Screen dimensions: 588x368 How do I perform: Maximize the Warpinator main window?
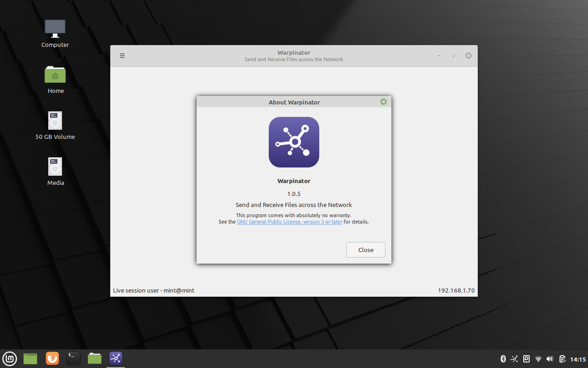click(x=454, y=56)
